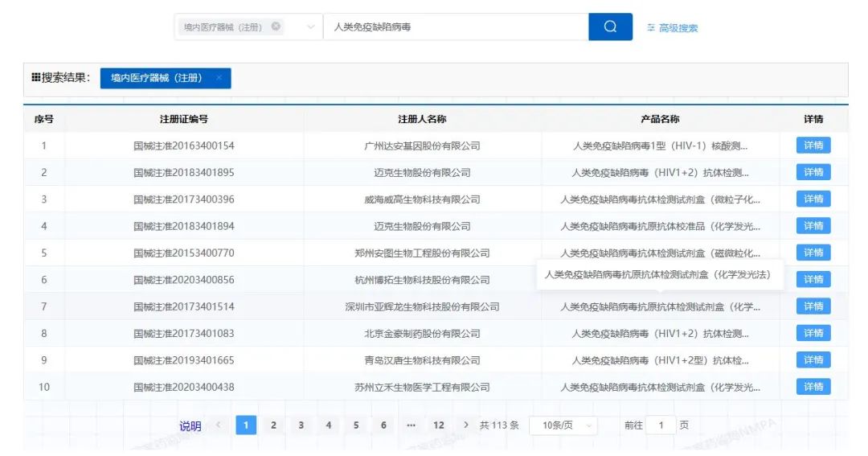The height and width of the screenshot is (456, 868).
Task: Click the 前往 page number input box
Action: tap(661, 425)
